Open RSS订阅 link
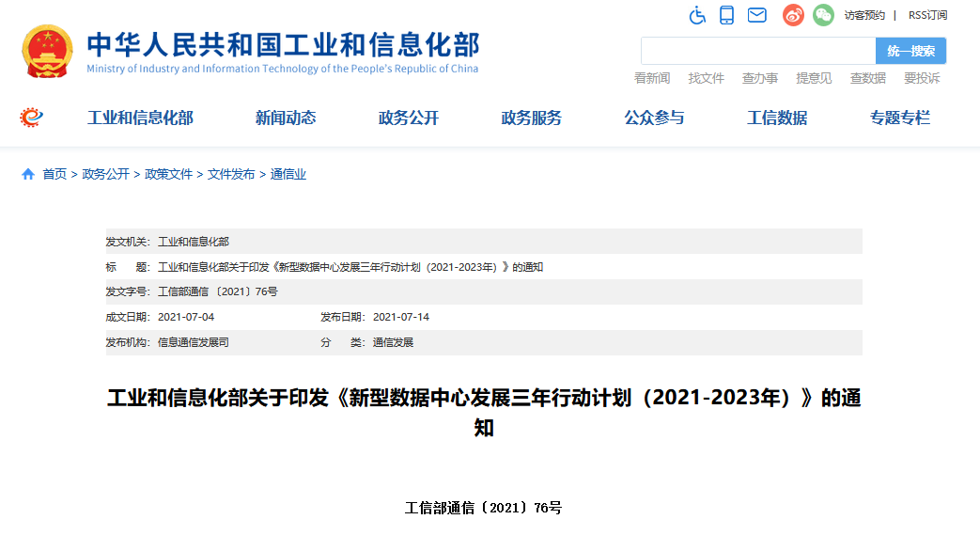This screenshot has width=980, height=535. (x=927, y=15)
